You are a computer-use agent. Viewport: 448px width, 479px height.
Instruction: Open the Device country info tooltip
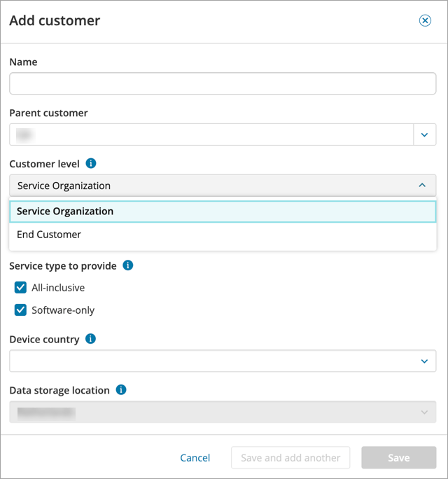coord(91,339)
